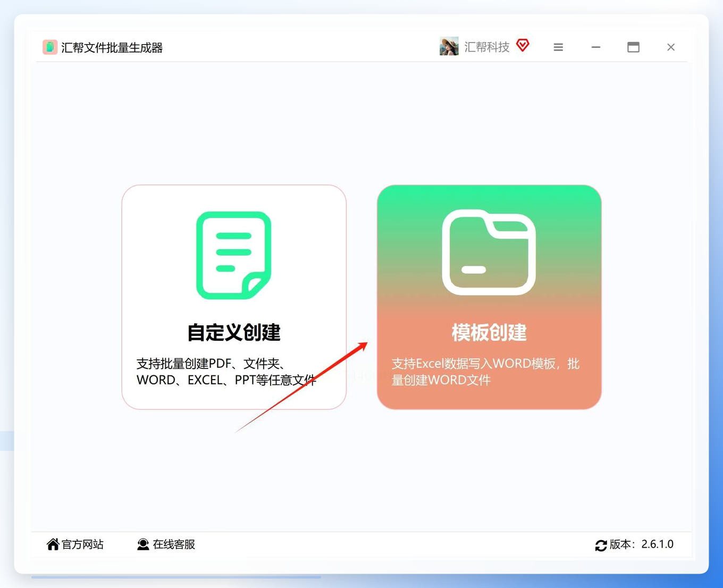723x588 pixels.
Task: Maximize the application window
Action: [x=633, y=47]
